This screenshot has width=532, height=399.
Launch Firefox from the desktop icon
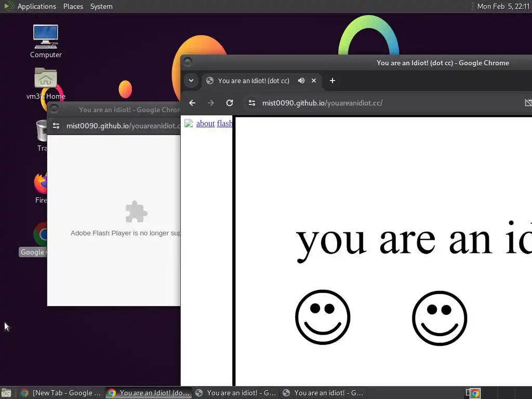point(41,187)
